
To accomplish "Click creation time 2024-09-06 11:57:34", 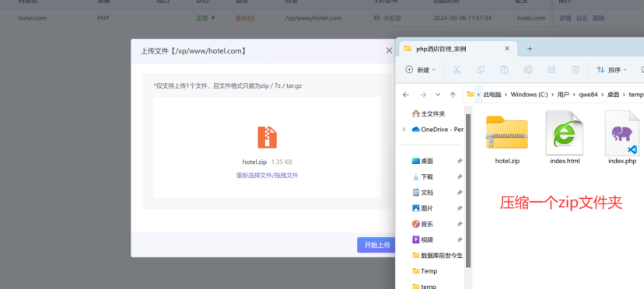I will pos(462,18).
